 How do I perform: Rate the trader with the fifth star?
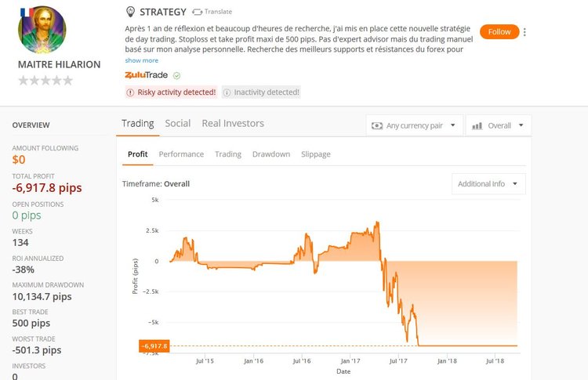click(x=68, y=80)
